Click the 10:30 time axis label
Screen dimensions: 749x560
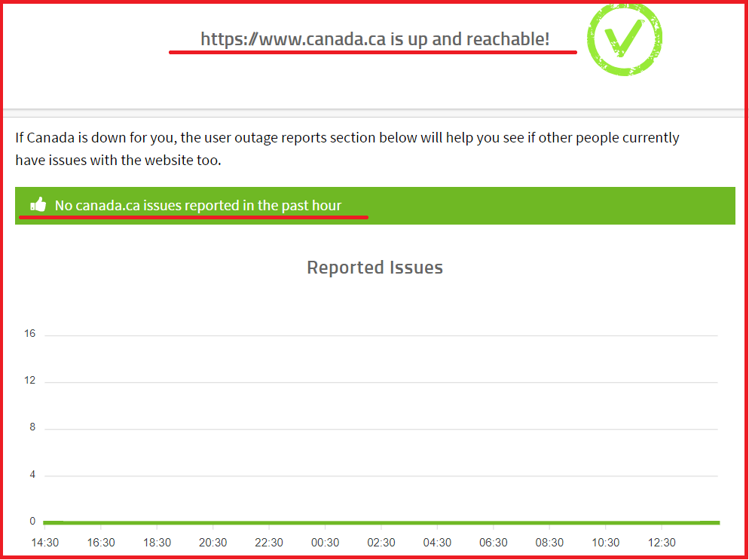[x=605, y=543]
